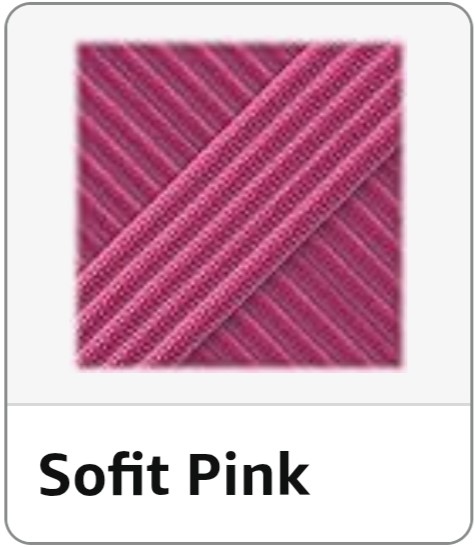The image size is (475, 547).
Task: Toggle the Sofit Pink color selection
Action: click(x=238, y=274)
